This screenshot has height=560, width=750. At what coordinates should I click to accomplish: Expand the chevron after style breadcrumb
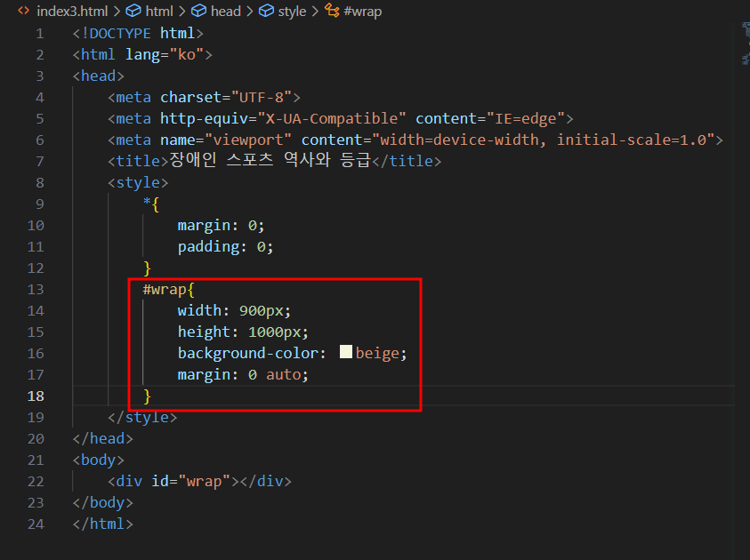(315, 11)
